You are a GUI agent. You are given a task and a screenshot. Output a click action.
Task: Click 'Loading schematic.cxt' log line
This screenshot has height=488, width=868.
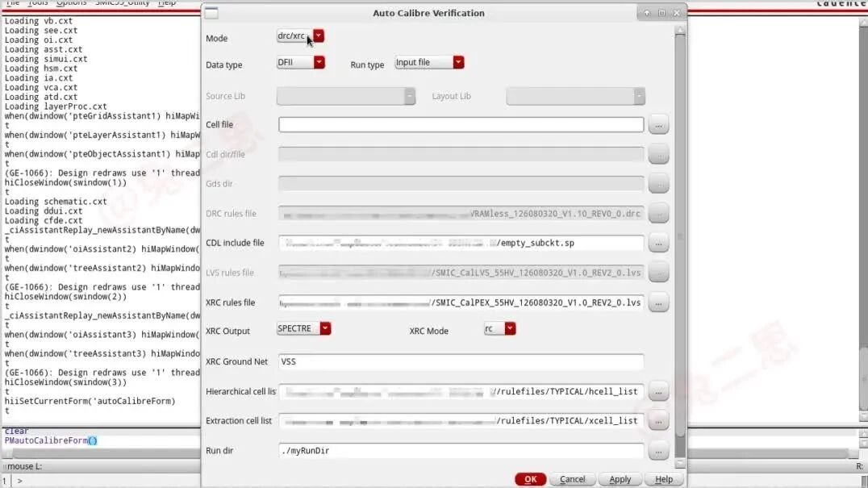pyautogui.click(x=56, y=202)
